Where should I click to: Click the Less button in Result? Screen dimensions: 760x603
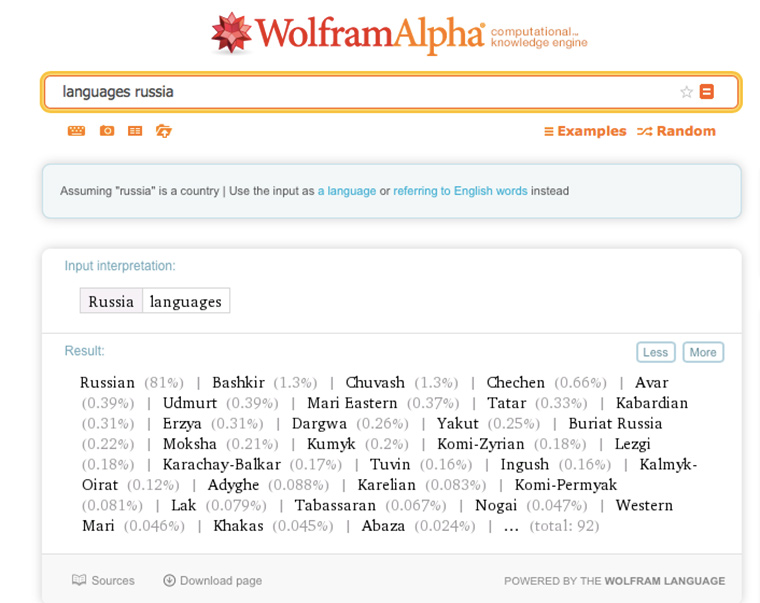[x=655, y=352]
